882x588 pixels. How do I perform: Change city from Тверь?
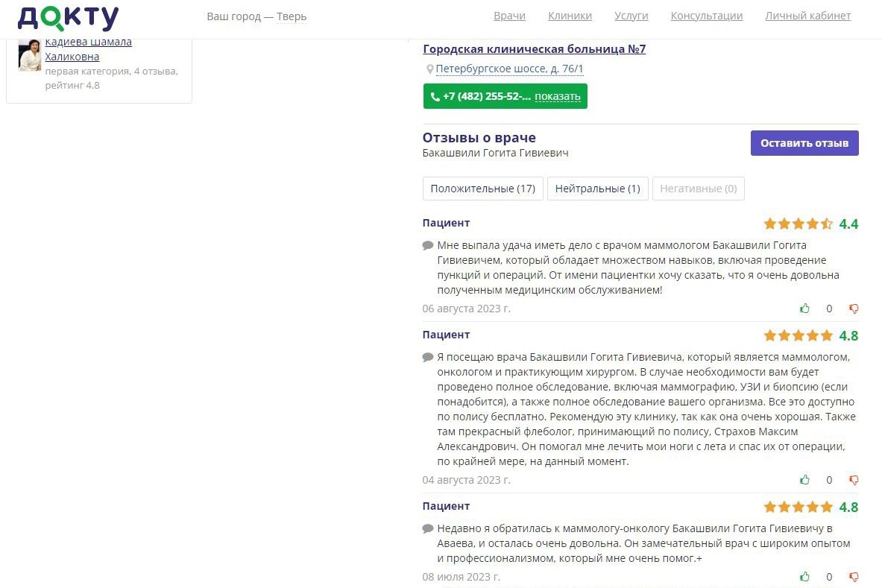pos(292,17)
